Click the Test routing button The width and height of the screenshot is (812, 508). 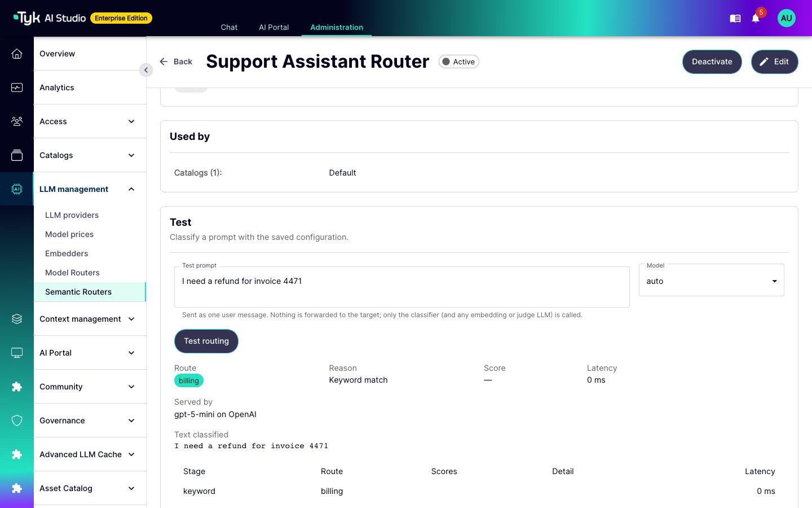point(206,341)
